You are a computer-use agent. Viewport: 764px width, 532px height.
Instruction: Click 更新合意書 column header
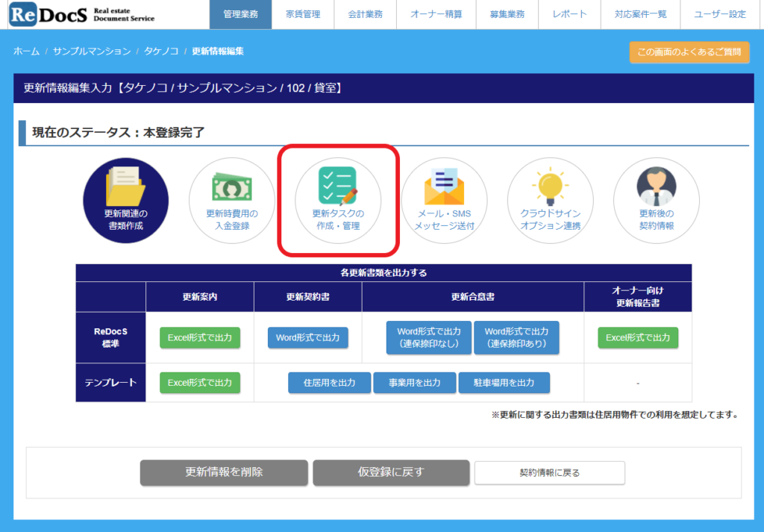(472, 297)
